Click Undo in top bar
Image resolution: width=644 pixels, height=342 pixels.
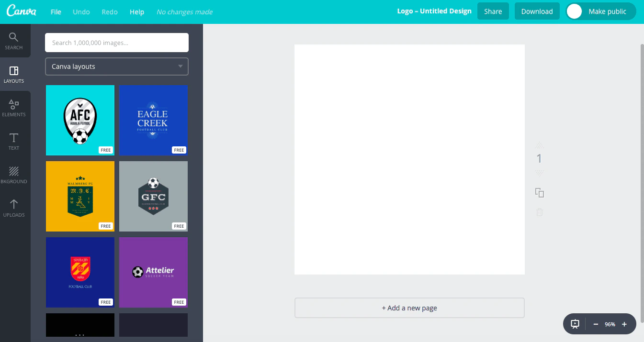tap(81, 12)
